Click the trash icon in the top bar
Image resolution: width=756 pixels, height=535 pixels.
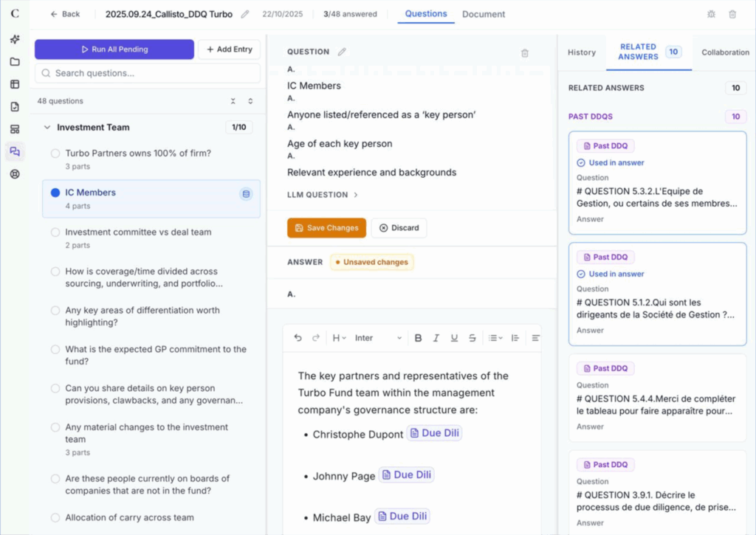[x=732, y=14]
